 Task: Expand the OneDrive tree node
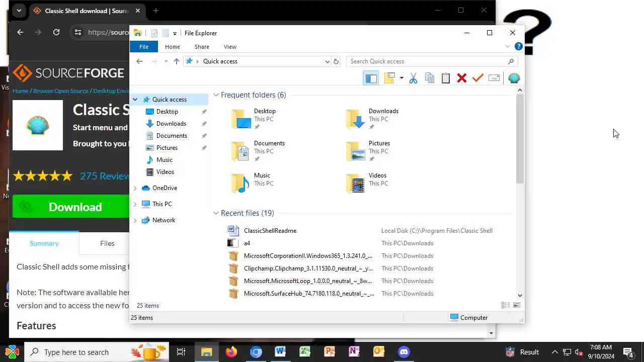(x=135, y=188)
